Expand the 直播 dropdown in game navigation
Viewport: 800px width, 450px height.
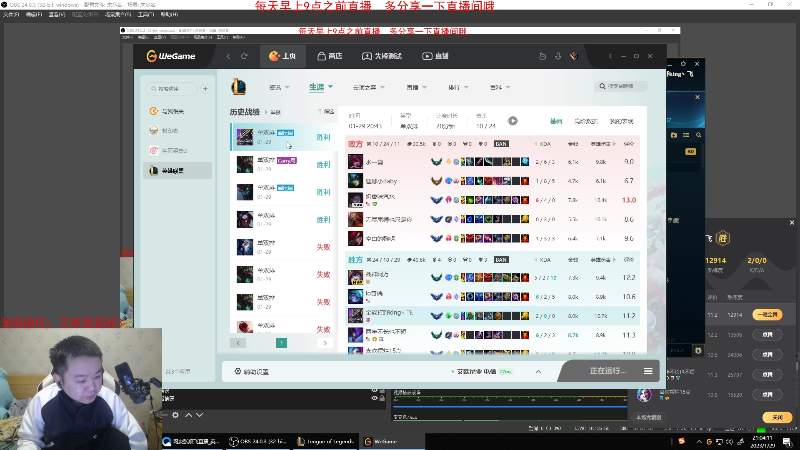tap(416, 87)
